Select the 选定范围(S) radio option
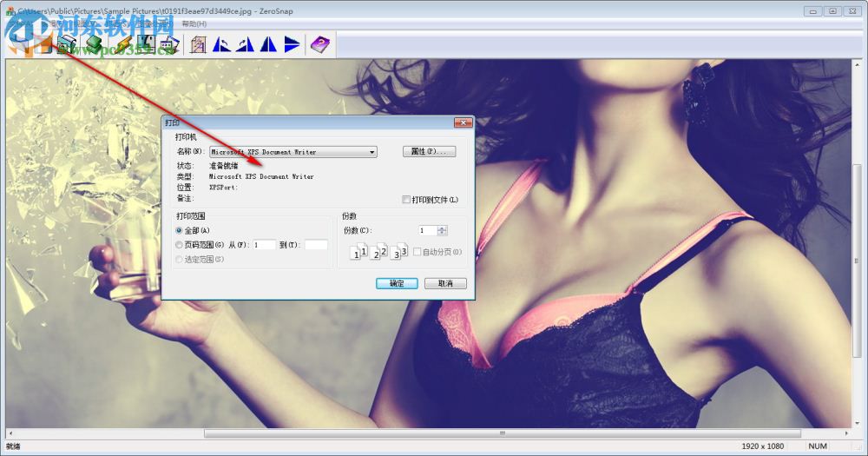 (x=179, y=260)
